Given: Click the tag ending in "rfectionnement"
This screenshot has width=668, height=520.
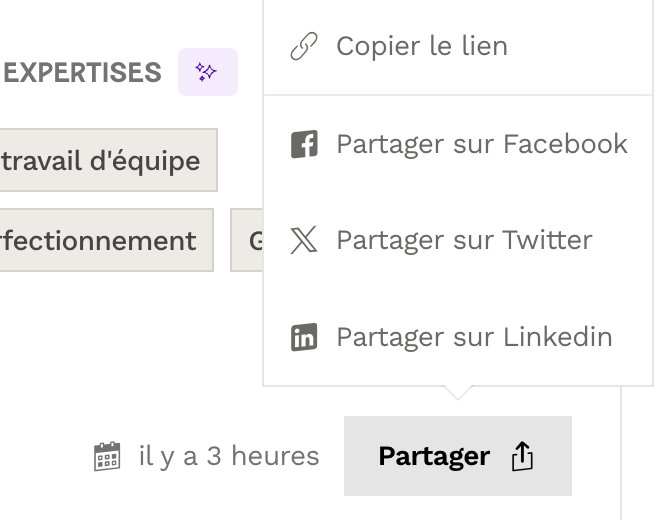Looking at the screenshot, I should 102,241.
